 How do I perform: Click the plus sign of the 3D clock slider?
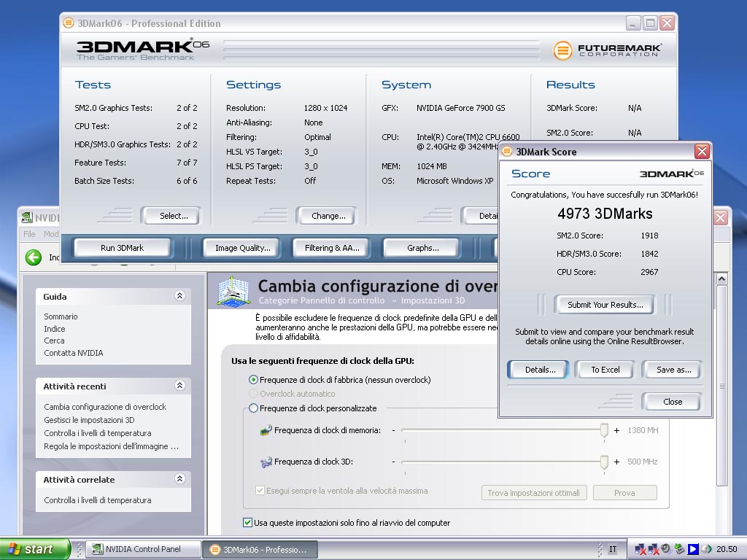pos(616,462)
